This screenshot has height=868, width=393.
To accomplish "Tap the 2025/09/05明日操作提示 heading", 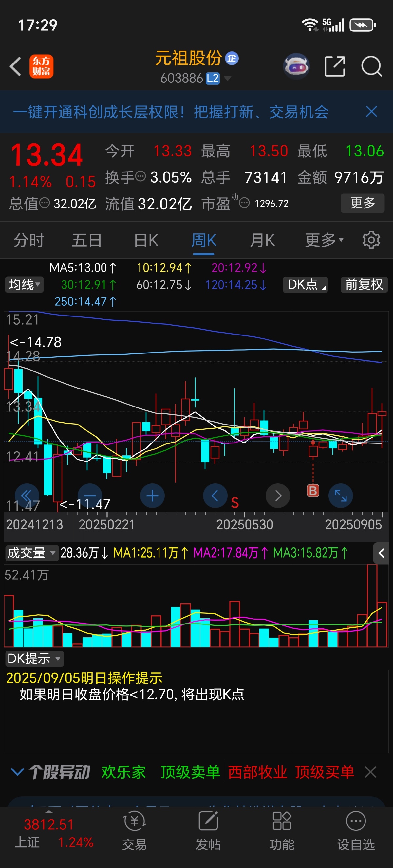I will click(84, 678).
